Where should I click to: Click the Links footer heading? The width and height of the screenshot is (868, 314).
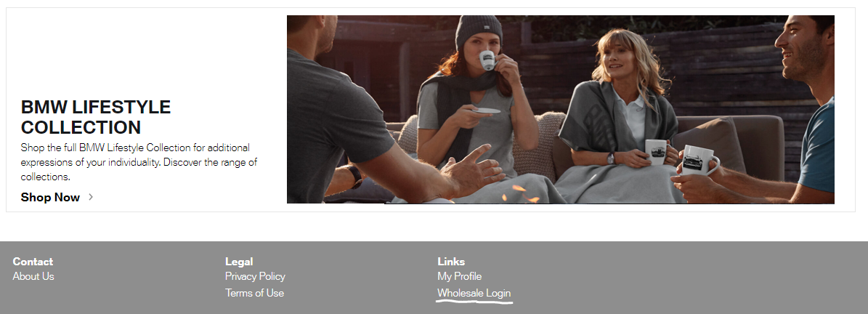click(x=451, y=262)
